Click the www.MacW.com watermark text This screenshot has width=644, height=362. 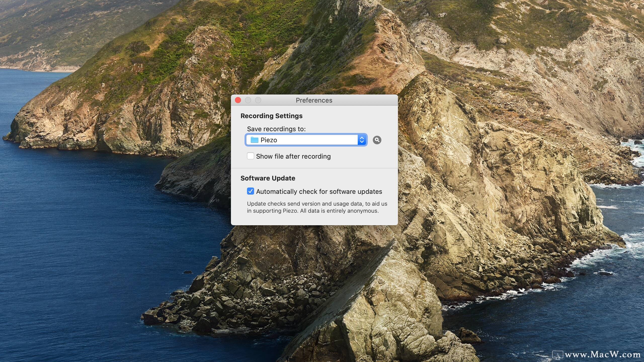click(x=602, y=355)
